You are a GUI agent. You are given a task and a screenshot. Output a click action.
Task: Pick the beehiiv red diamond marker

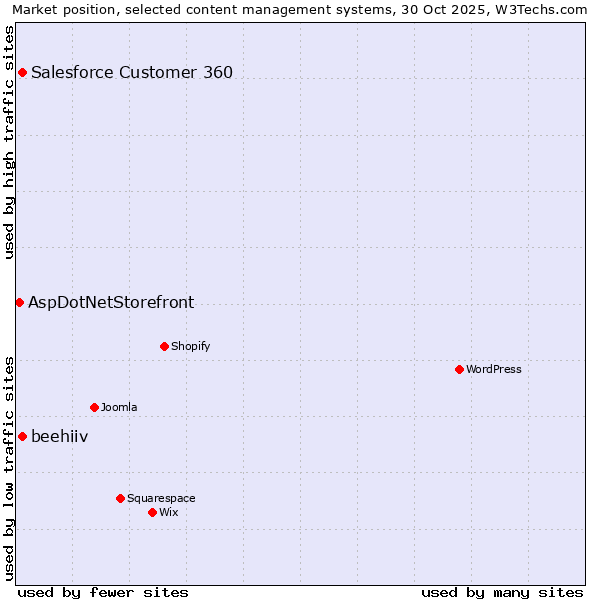pos(22,436)
